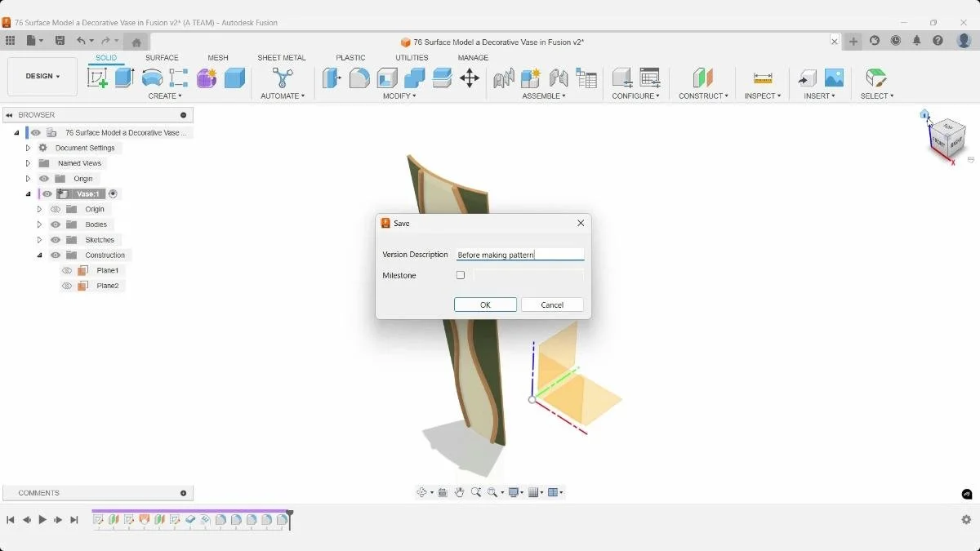The height and width of the screenshot is (551, 980).
Task: Click the Save disk icon
Action: pyautogui.click(x=60, y=41)
